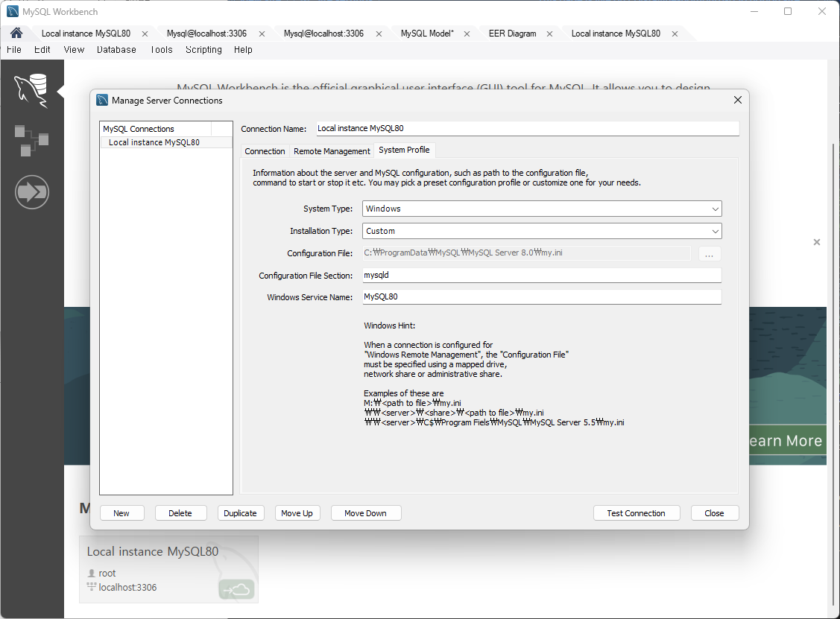The width and height of the screenshot is (840, 619).
Task: Close the MySQL Model tab
Action: click(467, 34)
